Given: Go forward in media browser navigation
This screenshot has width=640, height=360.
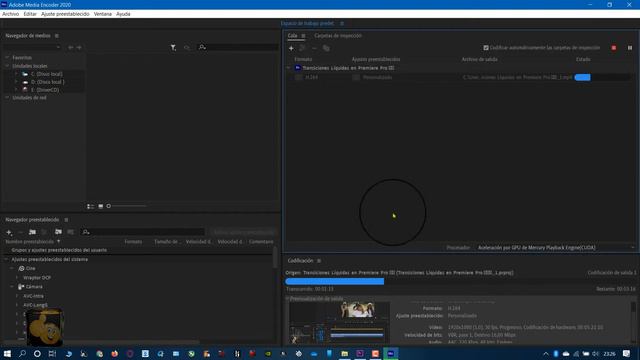Looking at the screenshot, I should tap(79, 48).
